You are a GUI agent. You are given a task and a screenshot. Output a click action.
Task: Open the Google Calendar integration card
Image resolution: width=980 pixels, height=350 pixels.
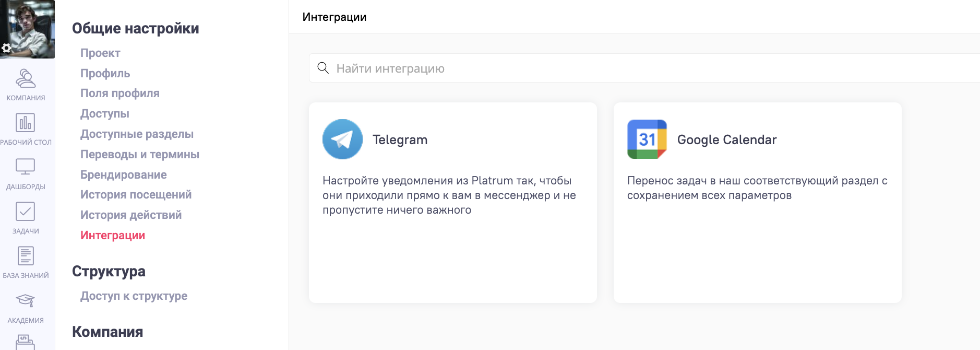point(758,203)
